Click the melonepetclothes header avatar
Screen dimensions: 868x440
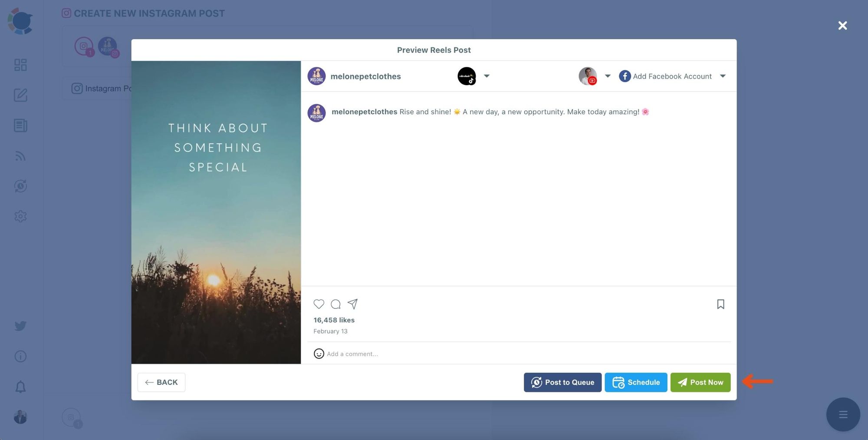pyautogui.click(x=317, y=76)
